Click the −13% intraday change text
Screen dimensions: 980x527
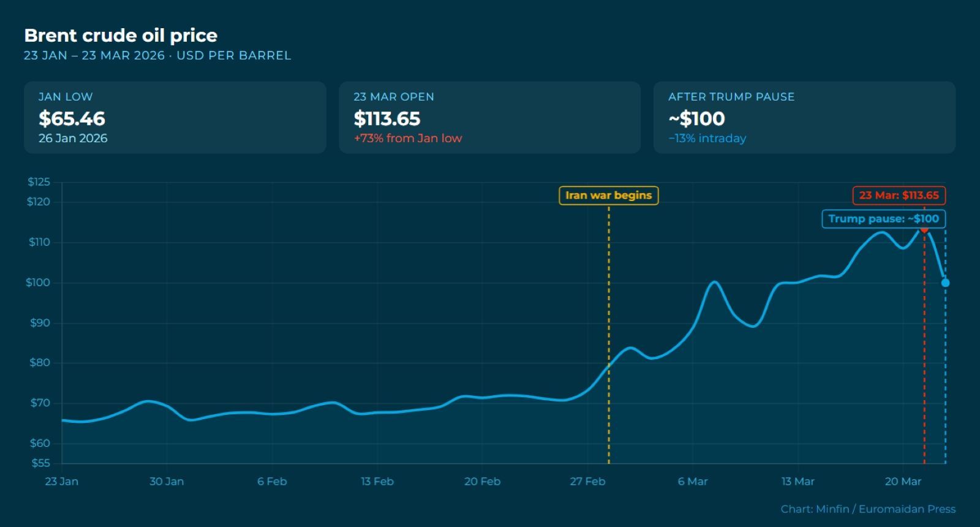(707, 138)
